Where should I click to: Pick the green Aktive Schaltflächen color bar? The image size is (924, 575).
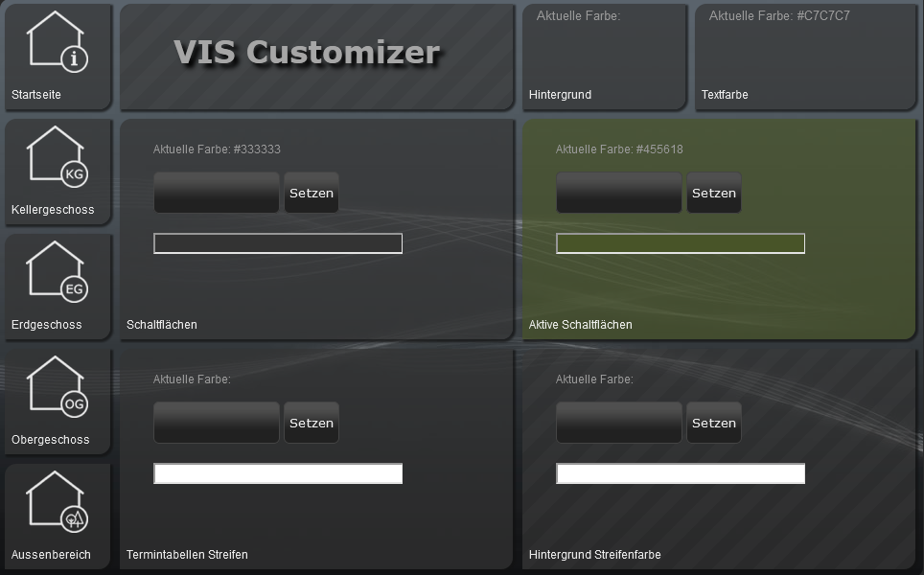point(681,243)
